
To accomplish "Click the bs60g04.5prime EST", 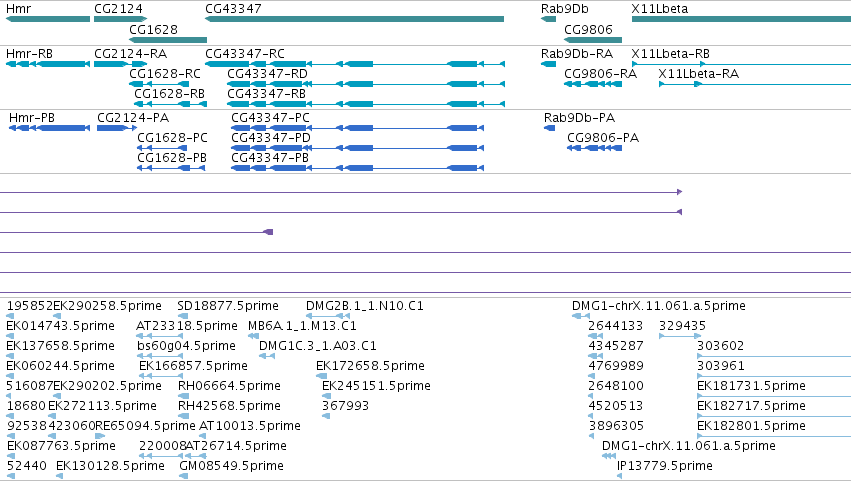I will [x=160, y=356].
